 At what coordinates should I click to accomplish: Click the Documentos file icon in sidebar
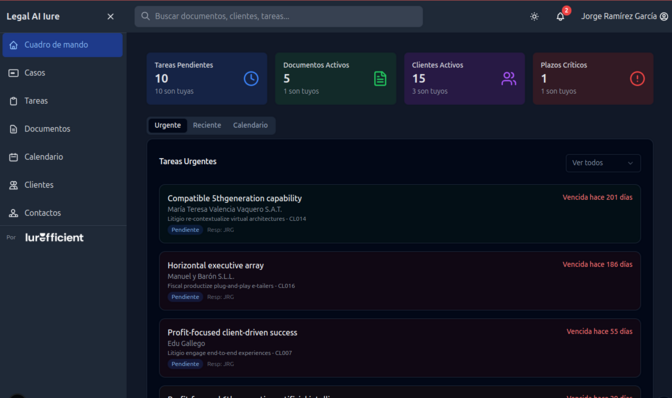(13, 129)
